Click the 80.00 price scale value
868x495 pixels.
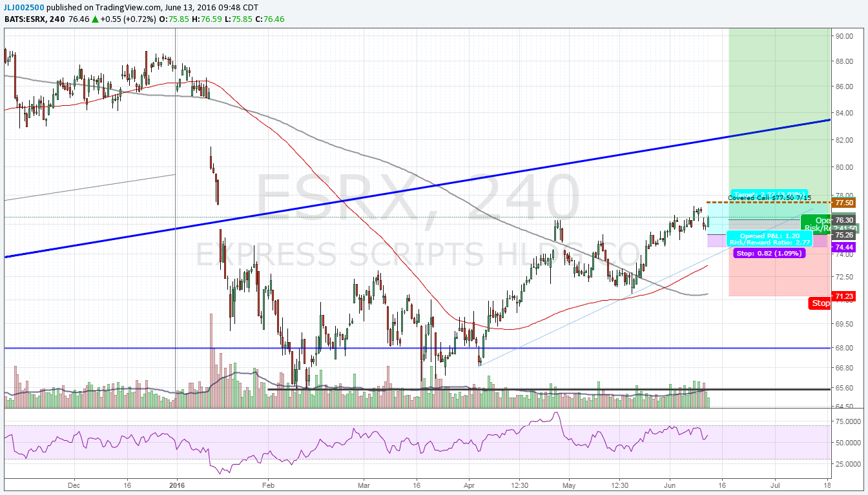tap(844, 167)
